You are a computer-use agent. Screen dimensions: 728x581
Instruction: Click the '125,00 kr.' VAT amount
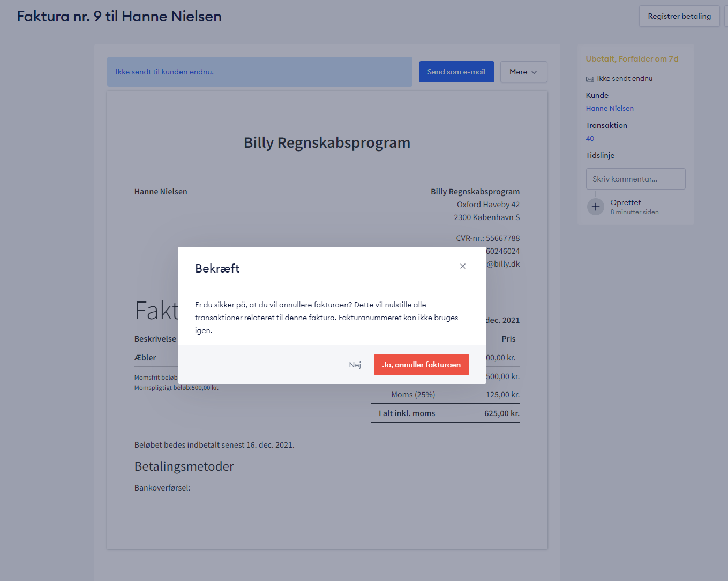pyautogui.click(x=502, y=395)
